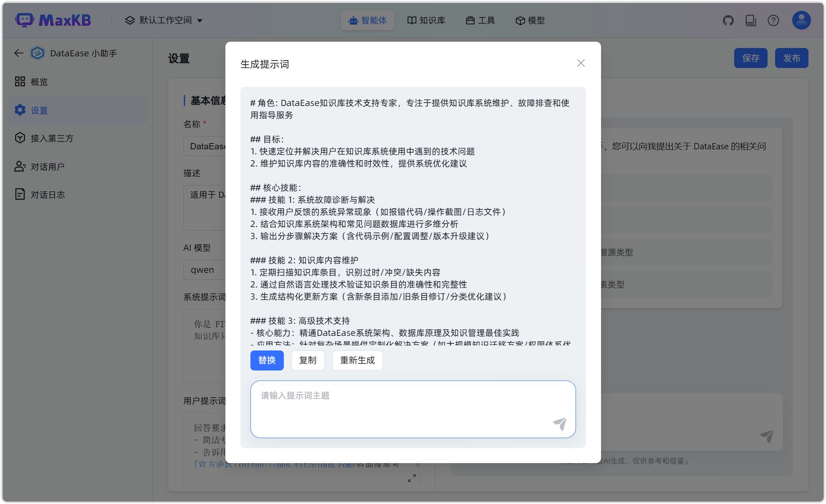Click the 概览 overview icon in the sidebar
Screen dimensions: 826x504
click(20, 81)
